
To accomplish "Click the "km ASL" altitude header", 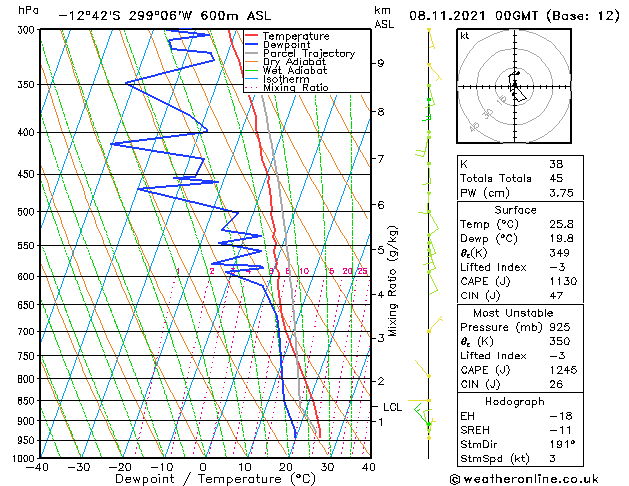I will 384,17.
